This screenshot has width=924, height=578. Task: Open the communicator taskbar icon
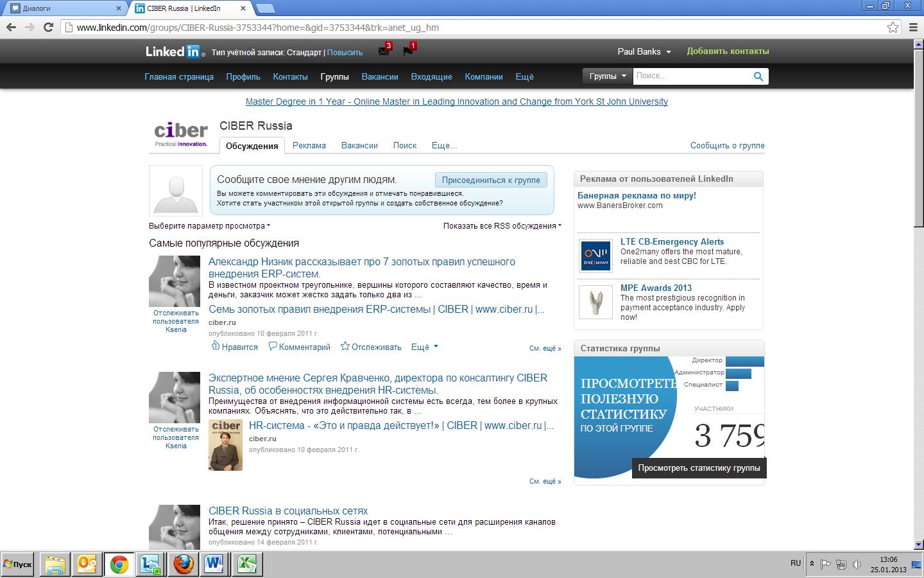tap(151, 565)
